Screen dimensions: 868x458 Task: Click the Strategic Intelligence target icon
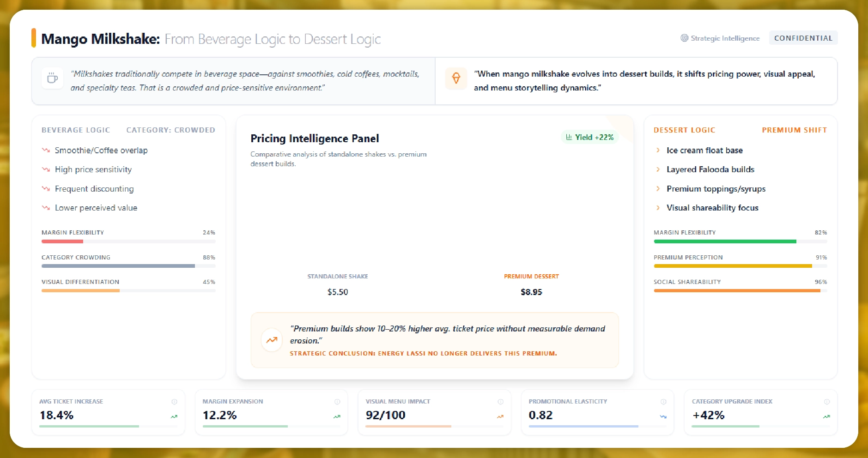point(684,38)
